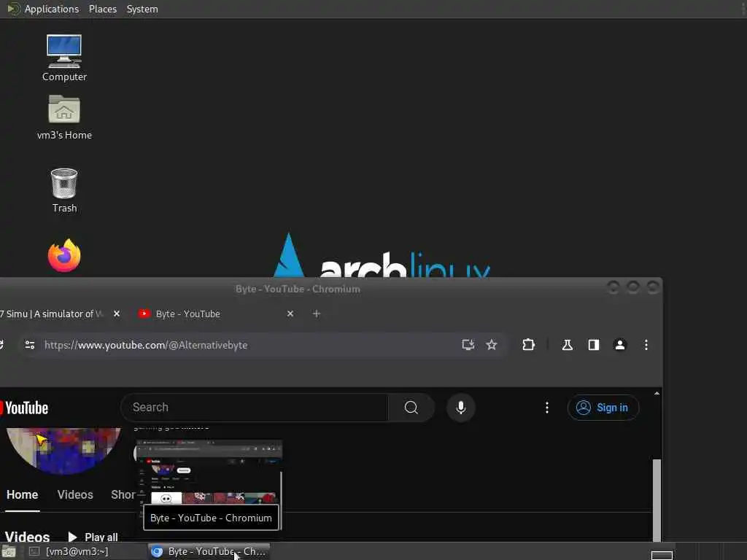Click the install app icon in address bar

pos(468,345)
